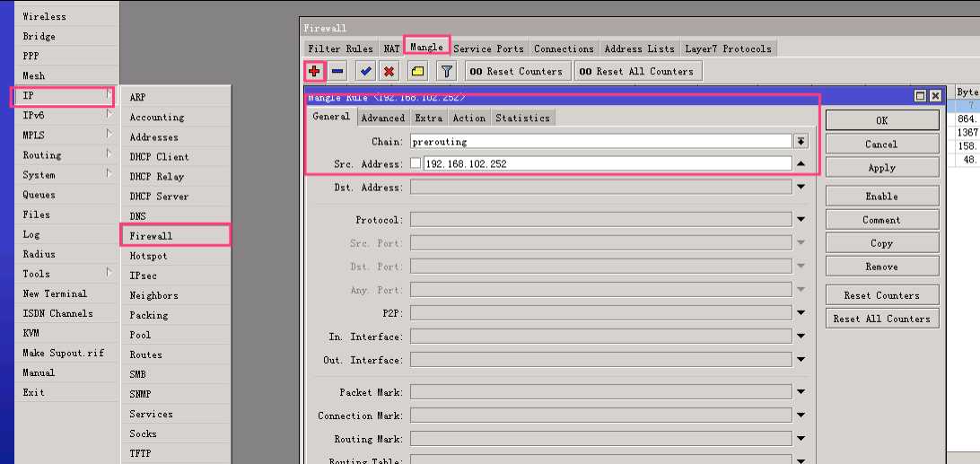
Task: Open the filter funnel icon
Action: pyautogui.click(x=446, y=71)
